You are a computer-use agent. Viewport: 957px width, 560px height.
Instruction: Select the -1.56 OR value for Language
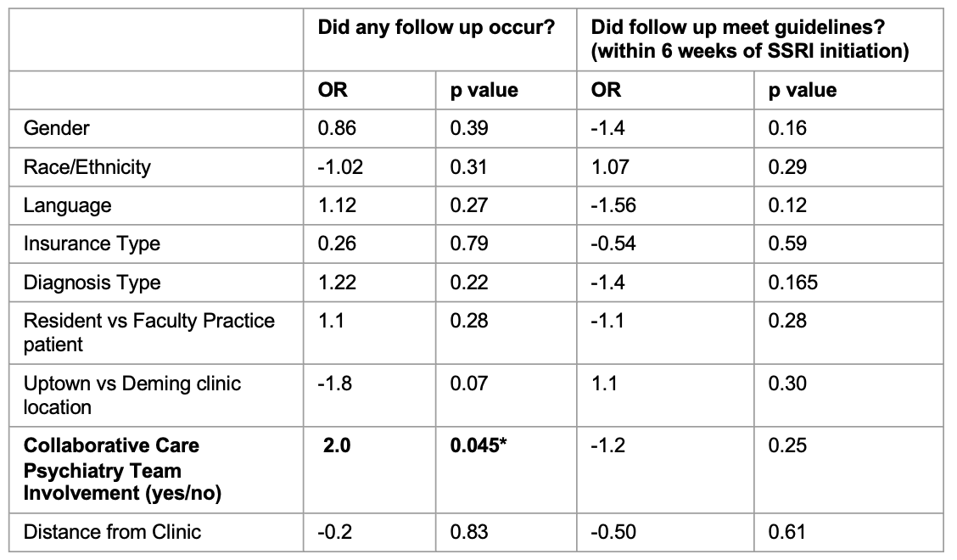coord(613,206)
